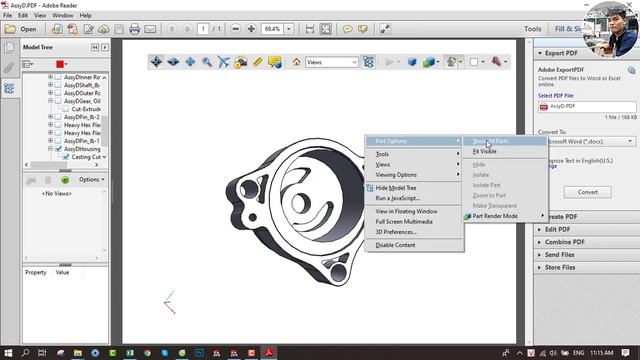The width and height of the screenshot is (640, 360).
Task: Select 3D Preferences menu entry
Action: pos(414,232)
